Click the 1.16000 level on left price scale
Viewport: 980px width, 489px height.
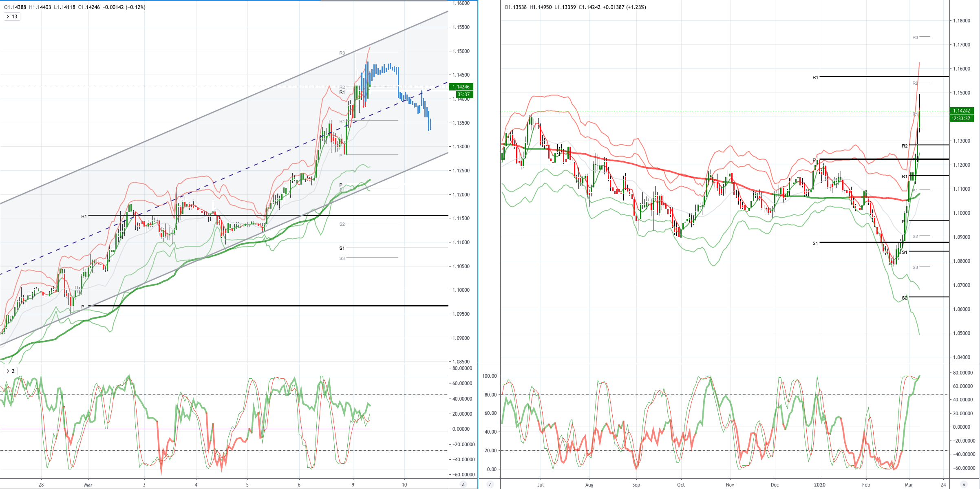(461, 3)
